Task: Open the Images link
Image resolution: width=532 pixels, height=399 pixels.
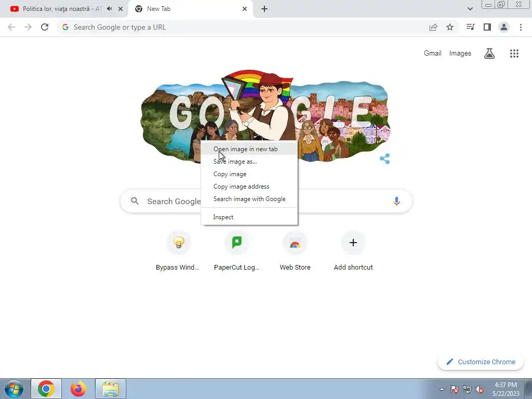Action: (x=460, y=54)
